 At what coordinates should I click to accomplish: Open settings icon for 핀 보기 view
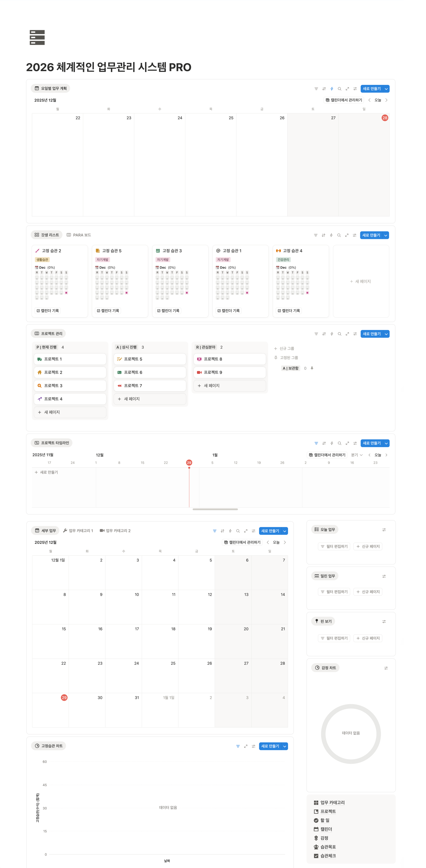pyautogui.click(x=384, y=621)
